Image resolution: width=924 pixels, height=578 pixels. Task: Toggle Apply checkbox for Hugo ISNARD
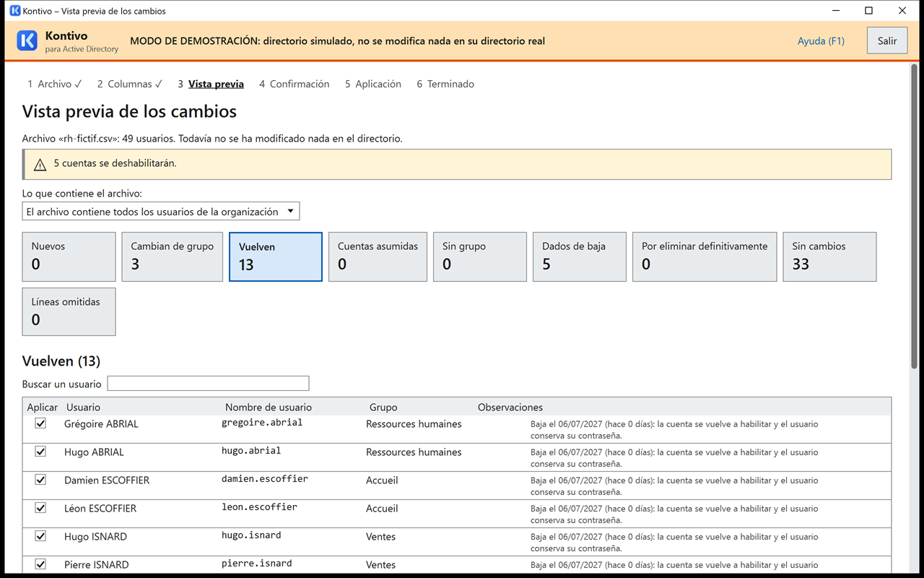point(40,536)
